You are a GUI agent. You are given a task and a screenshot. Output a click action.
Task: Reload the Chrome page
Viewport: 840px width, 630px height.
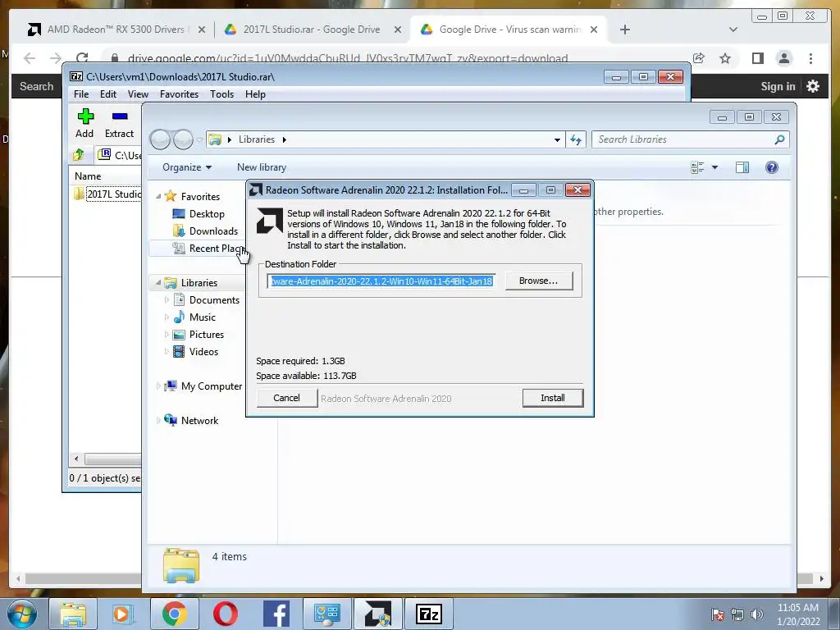(82, 58)
